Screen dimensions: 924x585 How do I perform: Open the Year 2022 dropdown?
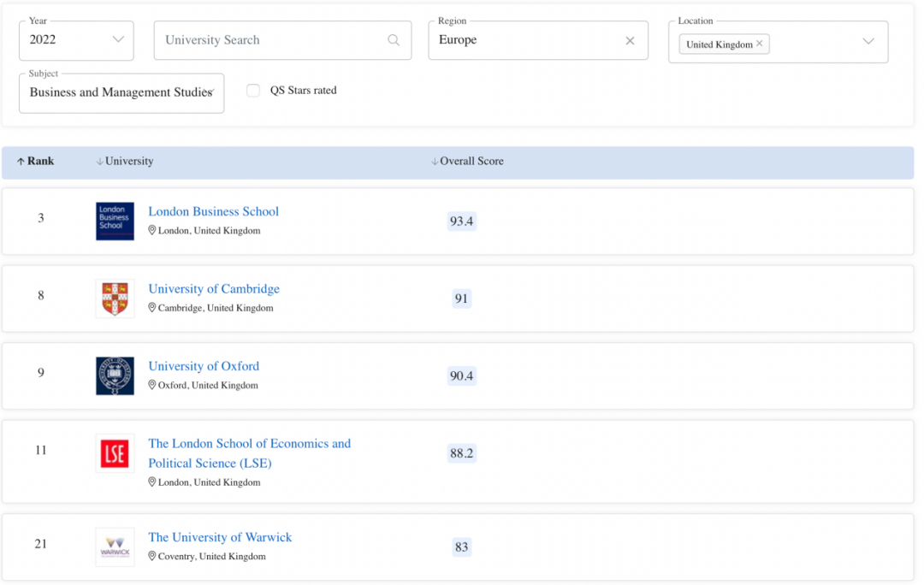click(77, 40)
